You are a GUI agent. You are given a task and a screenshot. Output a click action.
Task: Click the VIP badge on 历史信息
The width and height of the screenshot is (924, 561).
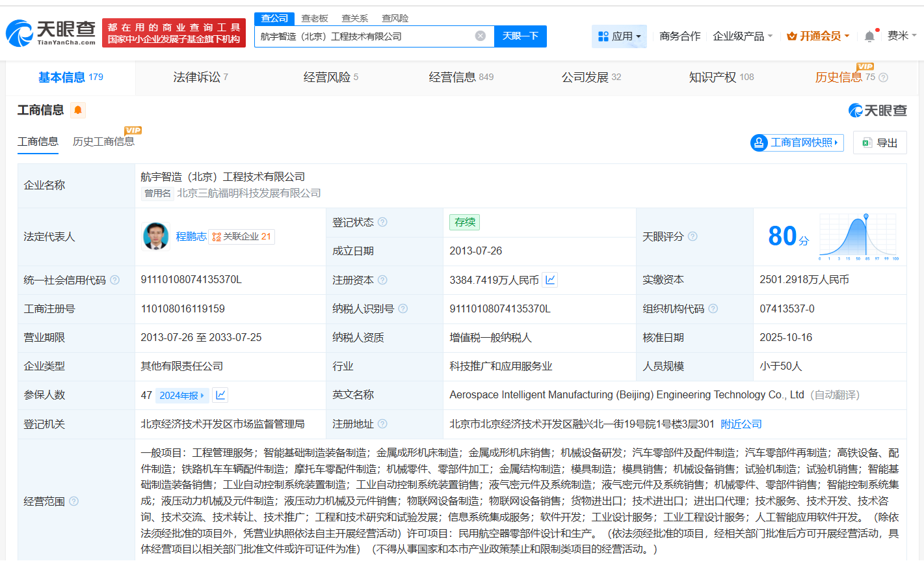[x=864, y=67]
